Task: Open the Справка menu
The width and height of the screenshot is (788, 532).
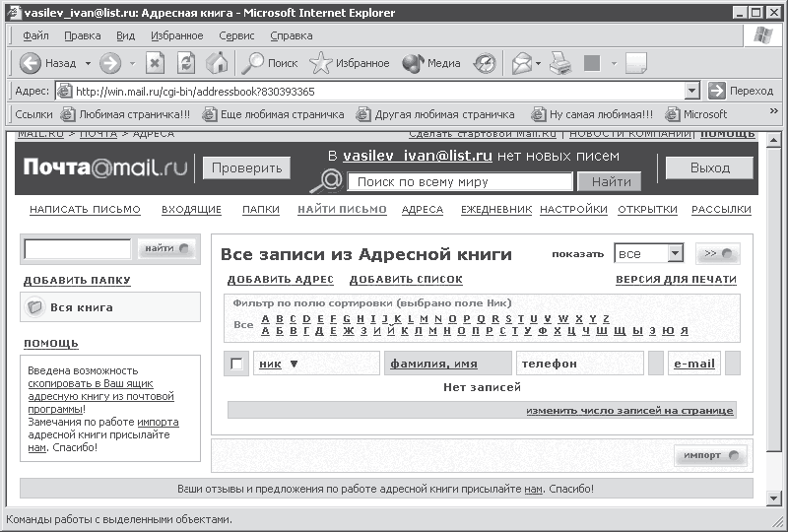Action: tap(292, 35)
